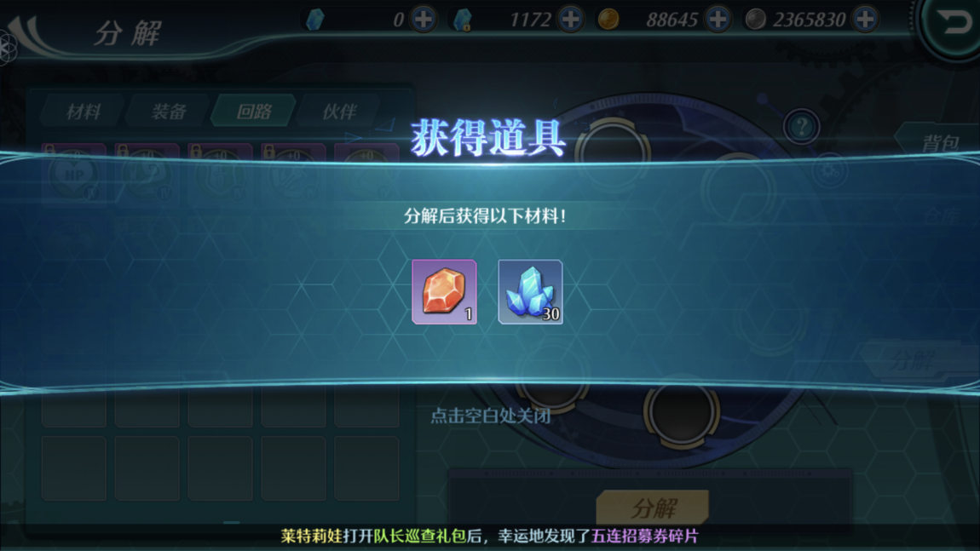Click the 队长巡查礼包 link in announcement

click(419, 536)
